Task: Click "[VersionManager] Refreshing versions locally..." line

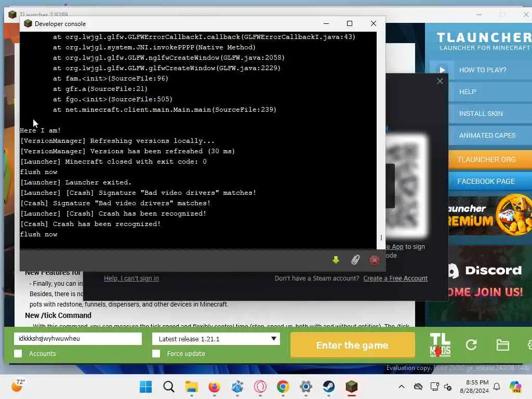Action: pyautogui.click(x=117, y=141)
